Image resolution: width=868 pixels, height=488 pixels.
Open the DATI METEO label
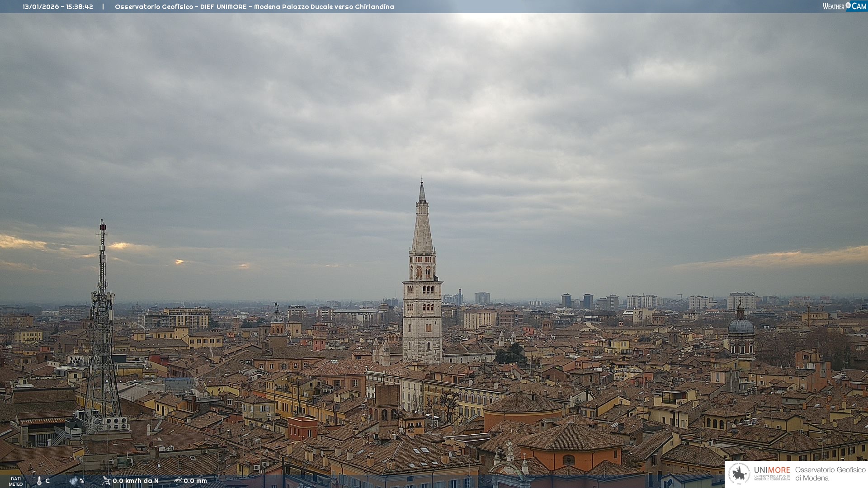pyautogui.click(x=16, y=481)
